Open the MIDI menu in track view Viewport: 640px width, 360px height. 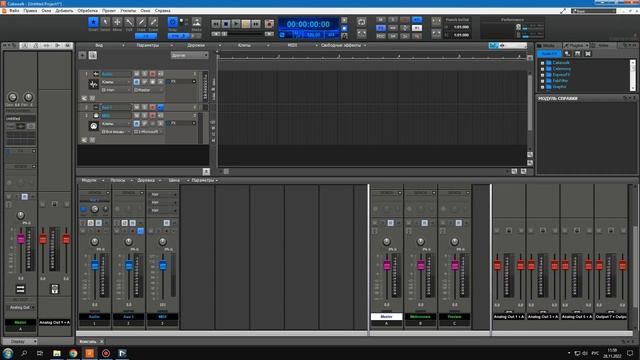[292, 45]
